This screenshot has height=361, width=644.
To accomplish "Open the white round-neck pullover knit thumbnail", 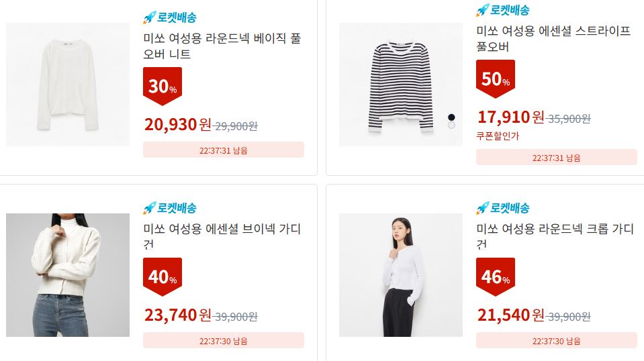I will 68,85.
